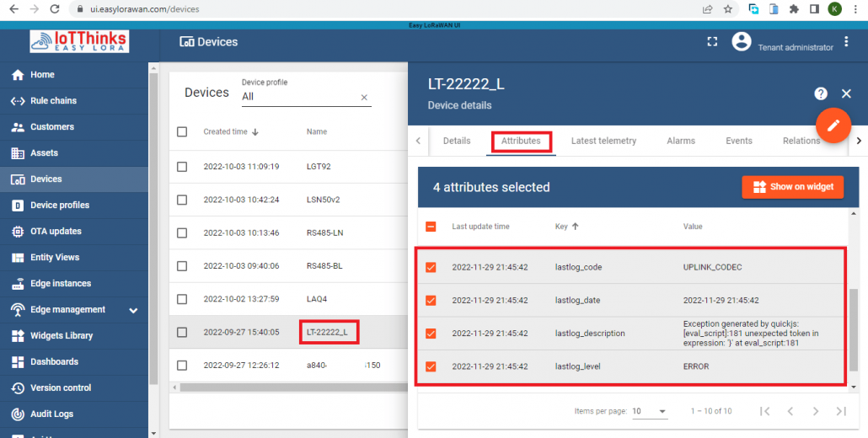Go to the first attributes page
The width and height of the screenshot is (868, 438).
[765, 411]
